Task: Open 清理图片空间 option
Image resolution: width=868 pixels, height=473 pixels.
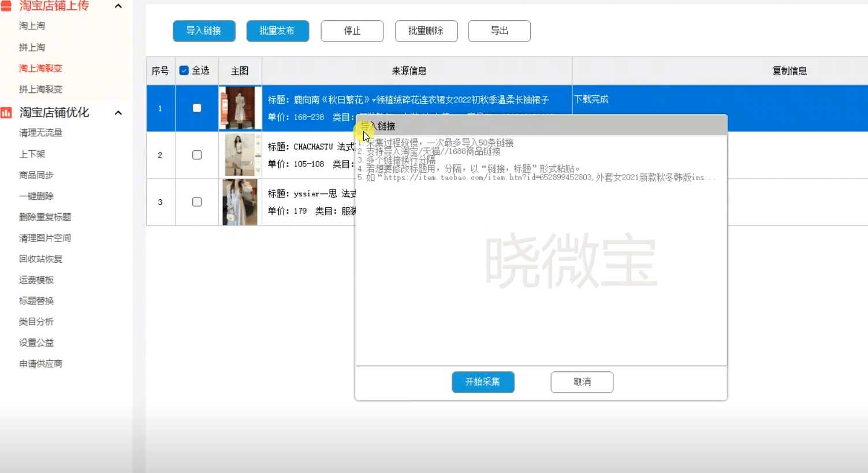Action: [45, 238]
